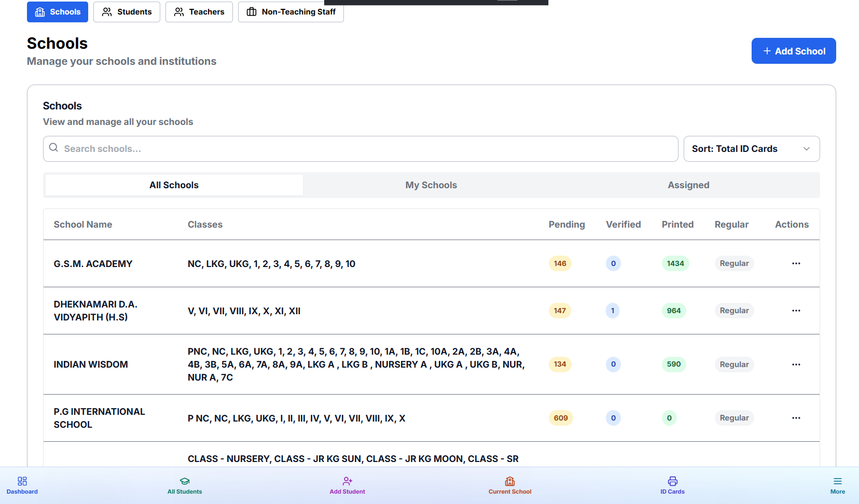Click the printed count 590 badge
859x504 pixels.
click(x=674, y=364)
